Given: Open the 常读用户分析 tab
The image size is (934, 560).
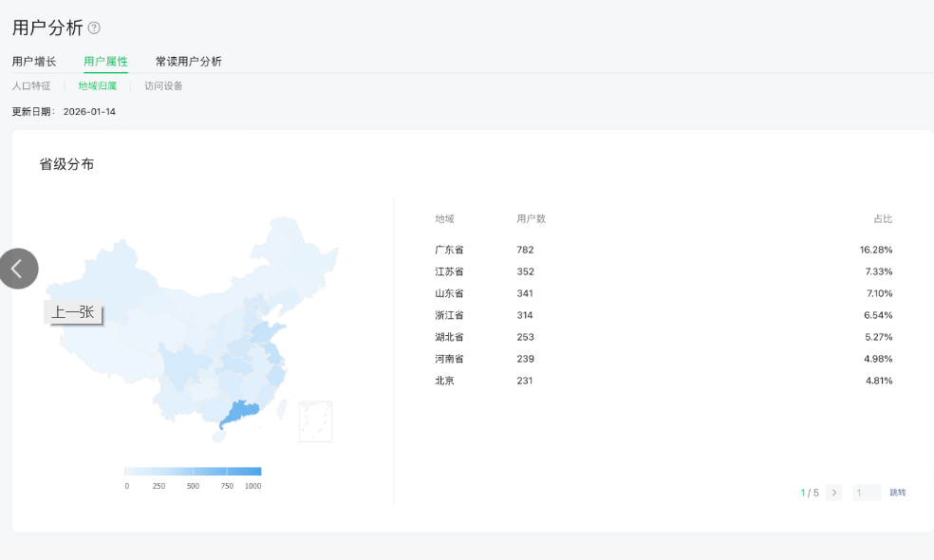Looking at the screenshot, I should 188,62.
